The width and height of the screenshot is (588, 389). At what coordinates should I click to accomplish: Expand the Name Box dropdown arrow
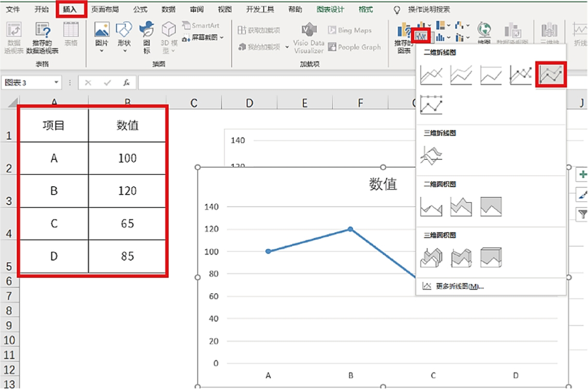[x=56, y=83]
